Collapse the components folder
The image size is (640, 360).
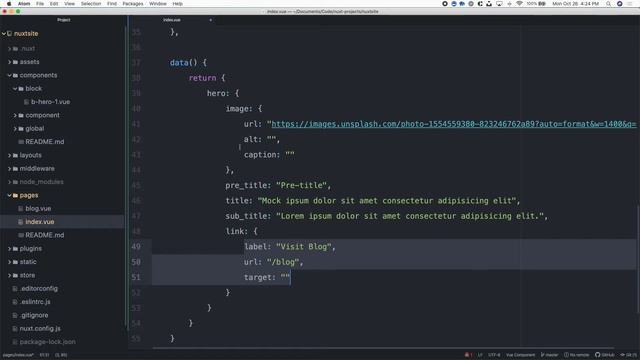click(x=9, y=75)
